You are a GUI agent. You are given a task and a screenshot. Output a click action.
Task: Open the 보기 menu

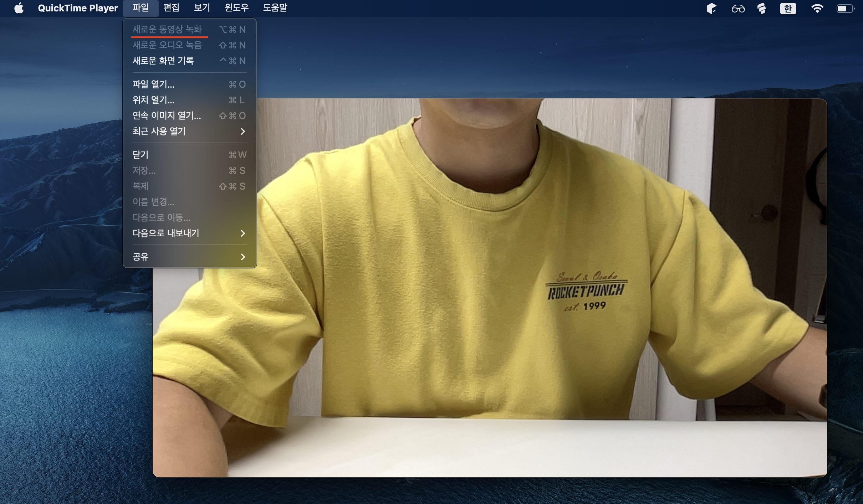click(x=202, y=8)
